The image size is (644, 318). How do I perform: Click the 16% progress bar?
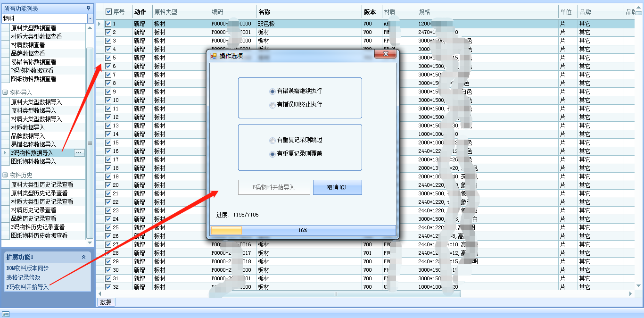pos(303,230)
